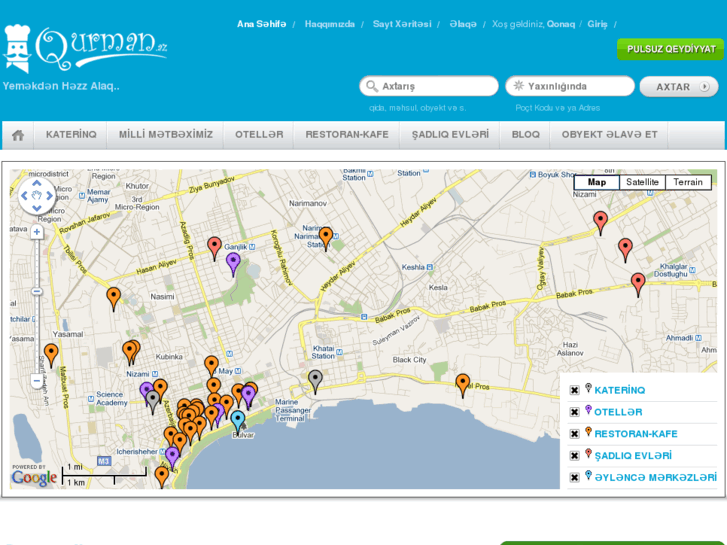Click the search magnifier icon in Axtarış field
727x545 pixels.
[372, 86]
